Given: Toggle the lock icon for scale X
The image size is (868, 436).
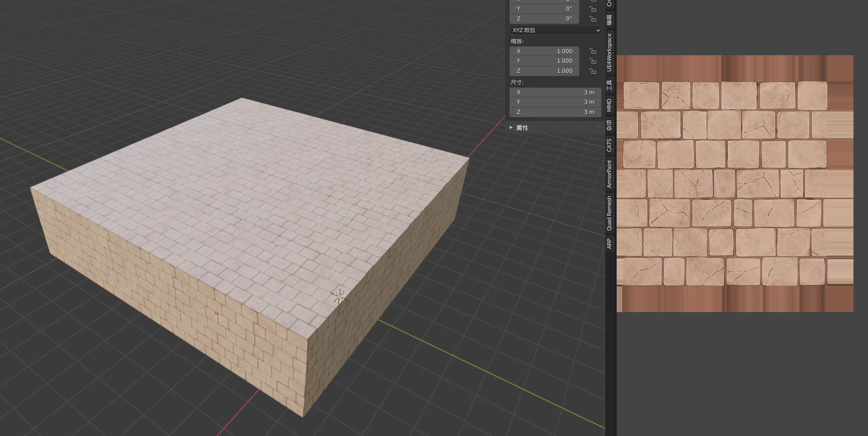Looking at the screenshot, I should coord(593,51).
